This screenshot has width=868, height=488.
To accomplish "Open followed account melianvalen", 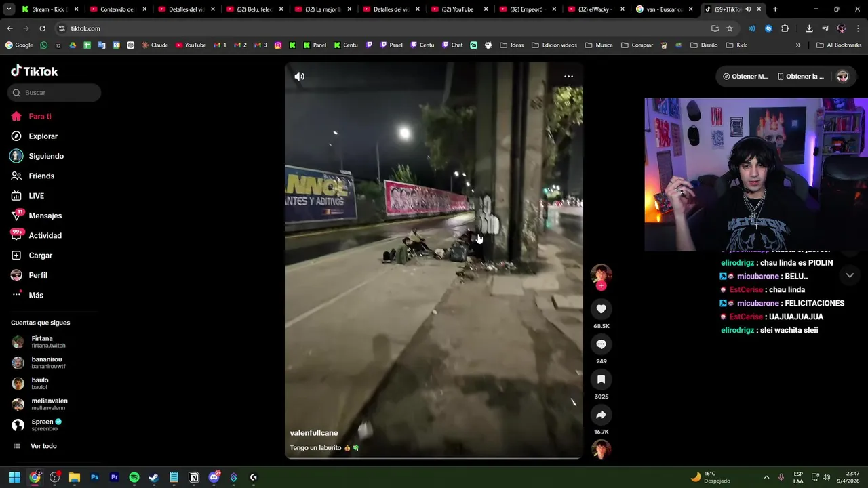I will coord(49,404).
